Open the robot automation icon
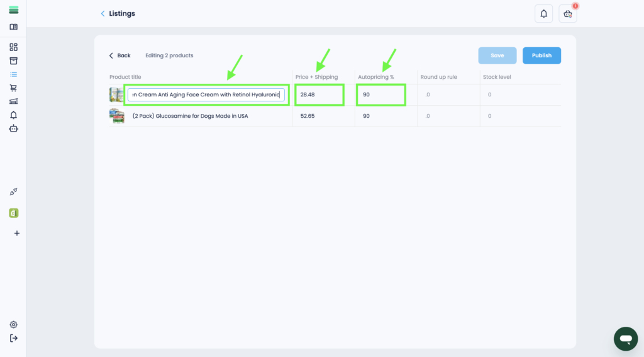Image resolution: width=644 pixels, height=357 pixels. coord(13,128)
